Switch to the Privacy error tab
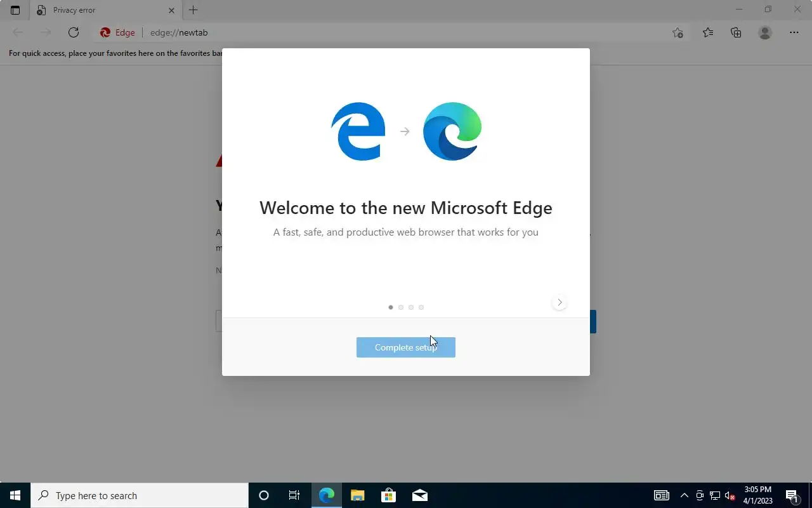Viewport: 812px width, 508px height. coord(105,10)
